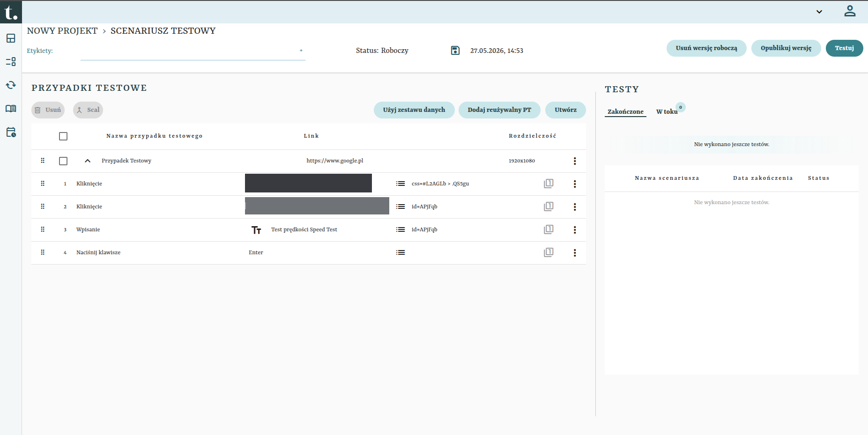Viewport: 868px width, 435px height.
Task: Open three-dot menu for step 2 Kliknięcie
Action: pyautogui.click(x=575, y=207)
